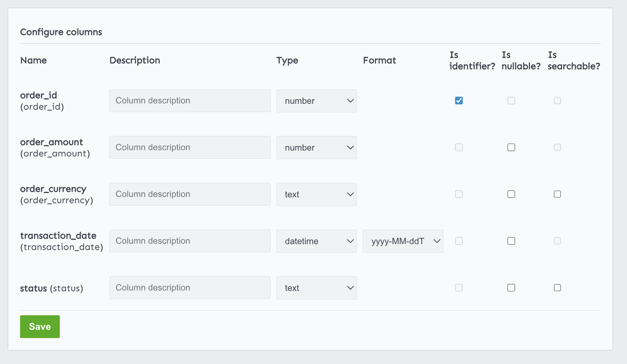Change order_amount type dropdown
The image size is (627, 364).
pos(316,148)
